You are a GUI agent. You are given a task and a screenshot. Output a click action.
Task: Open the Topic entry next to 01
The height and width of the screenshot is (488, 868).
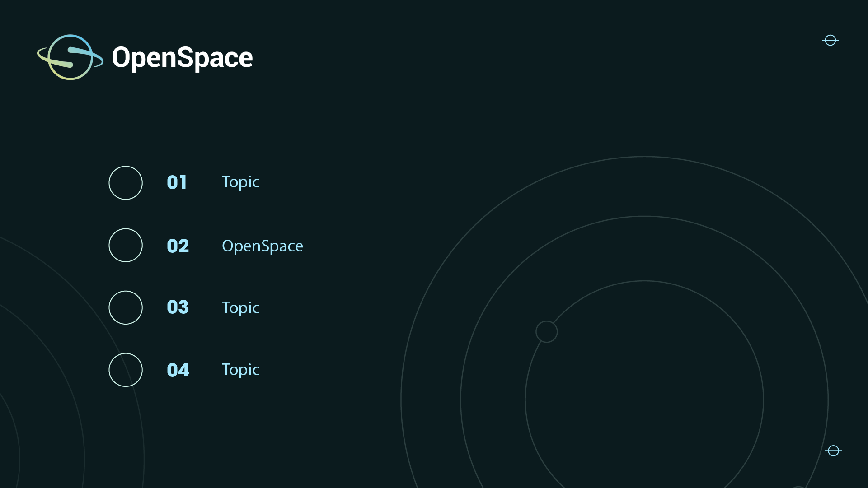[240, 182]
